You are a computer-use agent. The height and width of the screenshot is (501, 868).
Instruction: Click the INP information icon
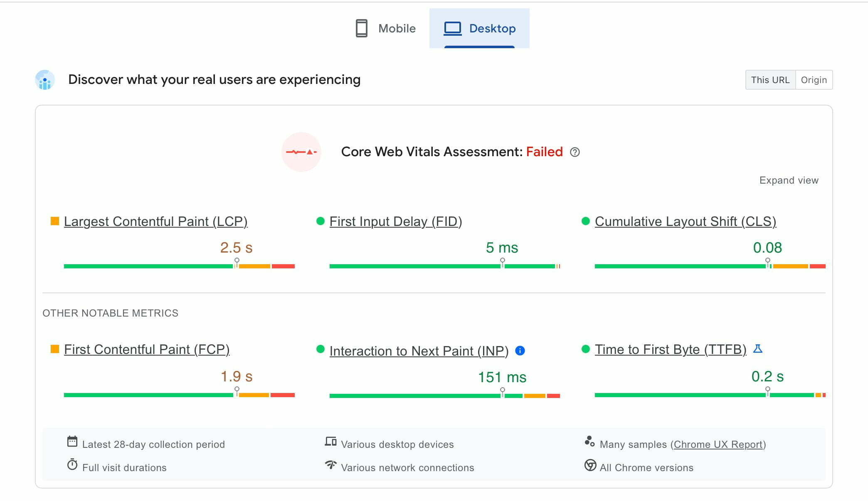coord(520,350)
